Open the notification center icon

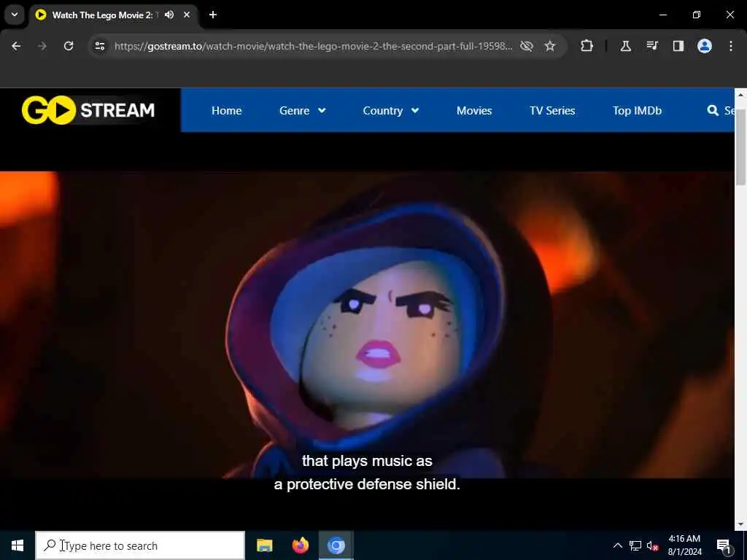(724, 545)
